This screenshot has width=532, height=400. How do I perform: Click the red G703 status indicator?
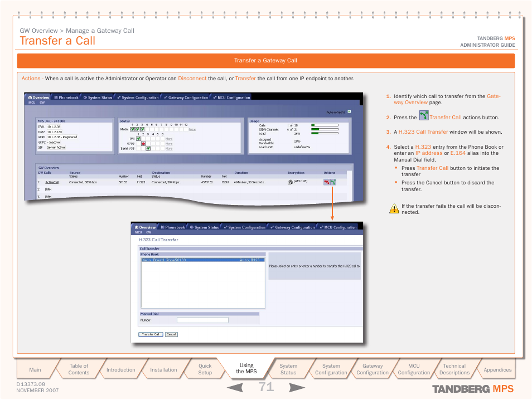143,144
